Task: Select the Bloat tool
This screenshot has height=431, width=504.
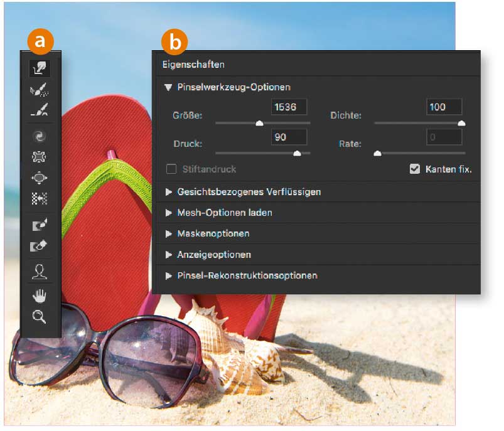Action: point(39,178)
